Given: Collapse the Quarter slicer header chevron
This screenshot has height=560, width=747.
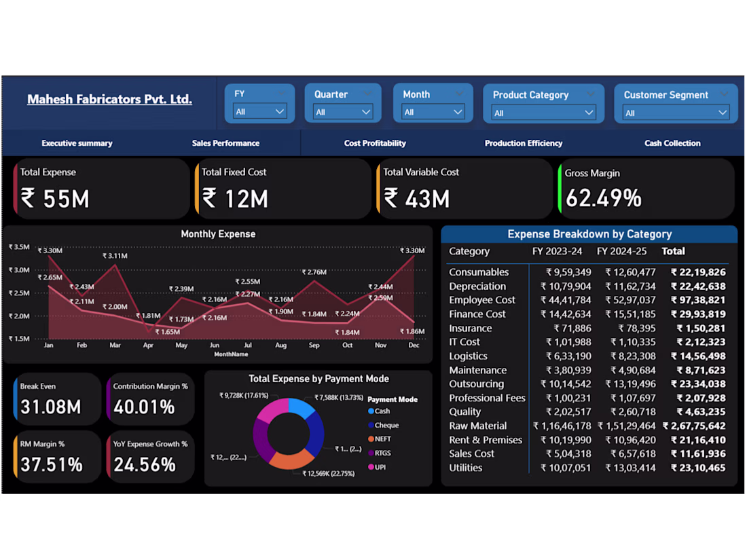Looking at the screenshot, I should tap(367, 94).
